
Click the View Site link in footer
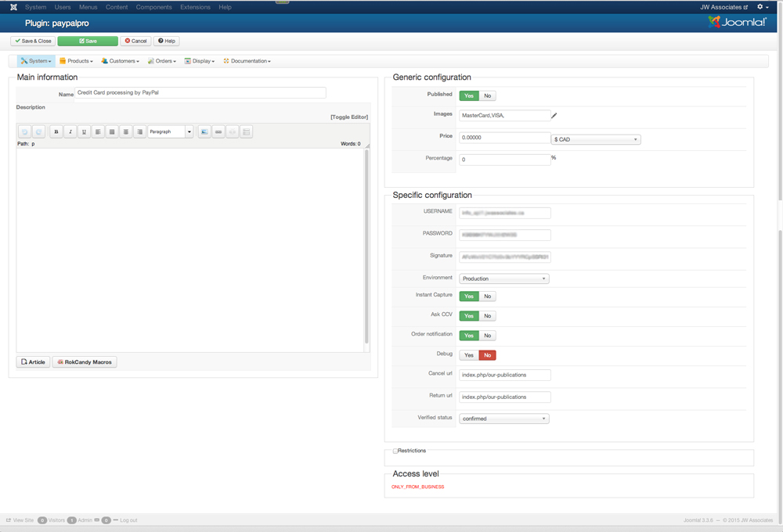(x=20, y=520)
